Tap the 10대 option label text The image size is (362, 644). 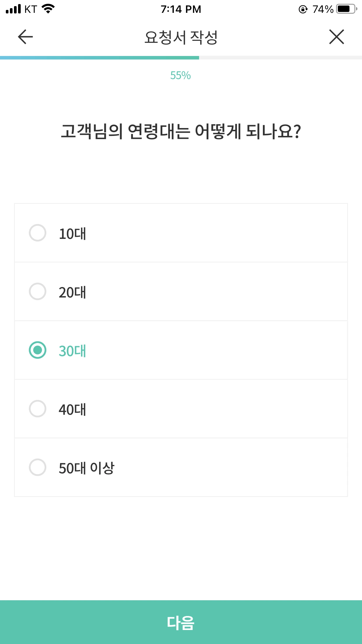click(72, 234)
